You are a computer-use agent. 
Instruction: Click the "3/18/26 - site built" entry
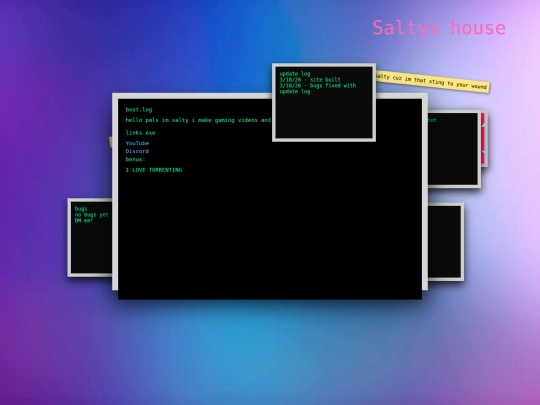click(x=310, y=80)
